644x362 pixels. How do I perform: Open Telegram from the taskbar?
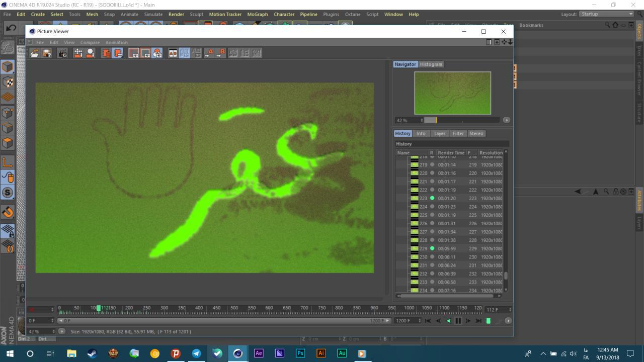(196, 353)
